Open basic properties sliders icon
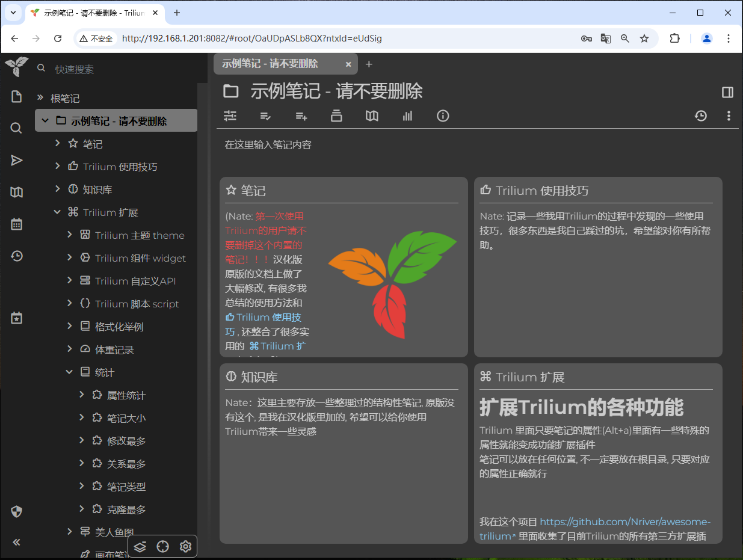 [x=230, y=115]
